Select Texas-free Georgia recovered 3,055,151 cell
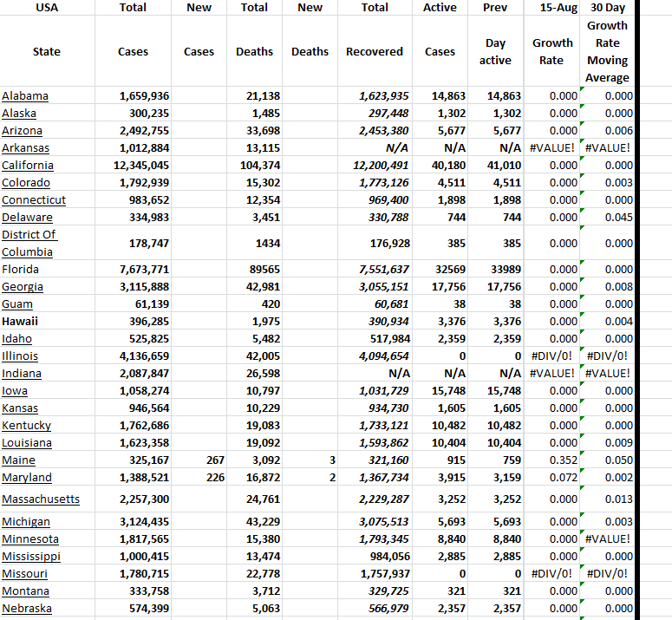This screenshot has height=620, width=672. [x=375, y=287]
